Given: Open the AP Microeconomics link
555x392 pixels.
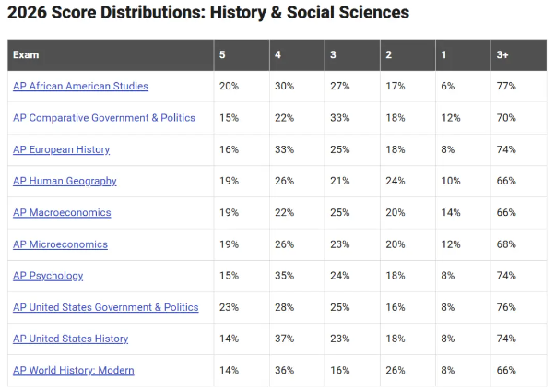Looking at the screenshot, I should point(60,244).
